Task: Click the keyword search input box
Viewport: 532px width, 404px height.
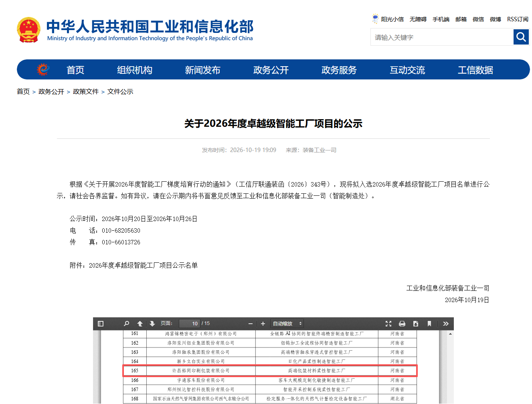Action: point(442,37)
